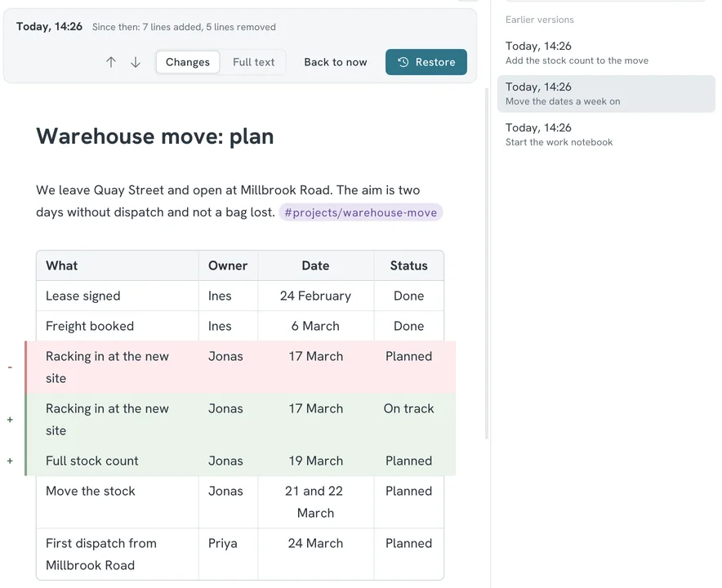Image resolution: width=722 pixels, height=588 pixels.
Task: Click the '21 and 22 March' date cell
Action: pyautogui.click(x=315, y=502)
